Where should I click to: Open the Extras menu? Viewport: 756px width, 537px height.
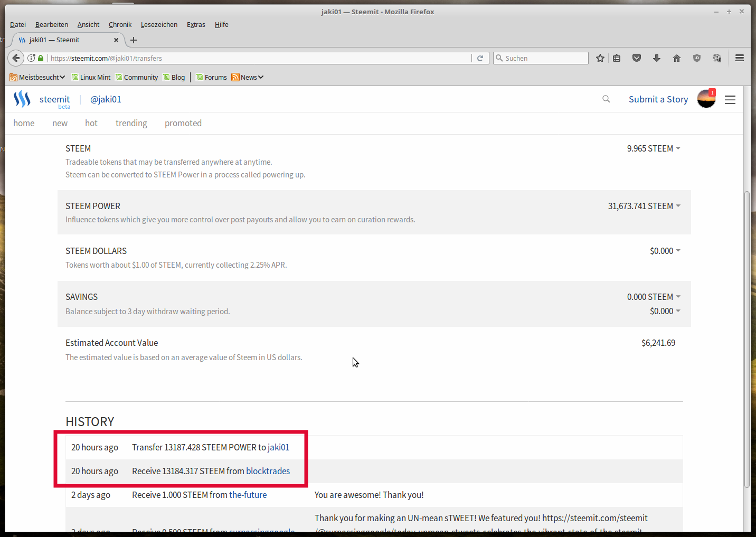[196, 24]
